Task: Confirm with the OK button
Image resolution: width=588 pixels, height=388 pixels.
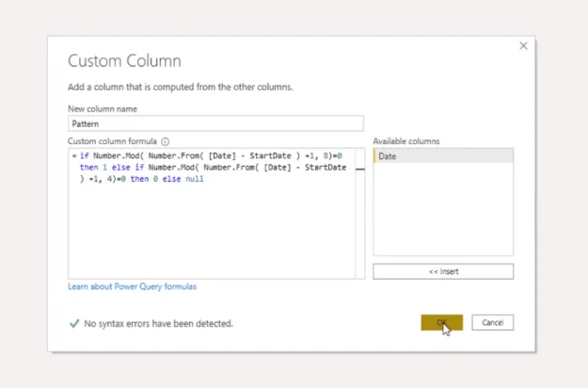Action: pyautogui.click(x=442, y=322)
